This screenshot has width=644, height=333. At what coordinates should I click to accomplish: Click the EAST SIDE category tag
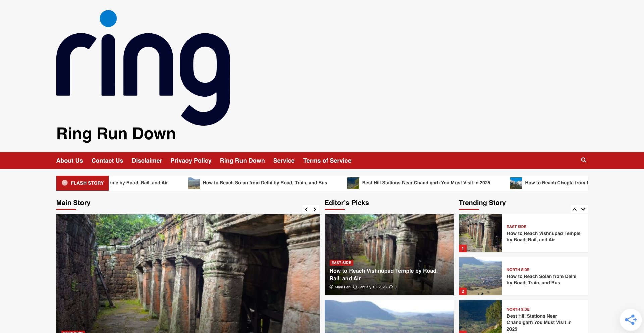click(x=341, y=263)
